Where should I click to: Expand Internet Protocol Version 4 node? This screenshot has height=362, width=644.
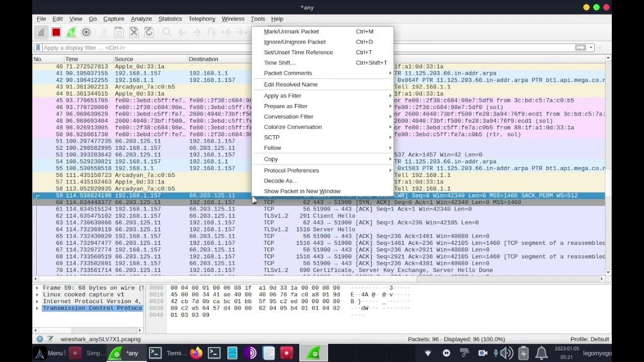coord(37,301)
